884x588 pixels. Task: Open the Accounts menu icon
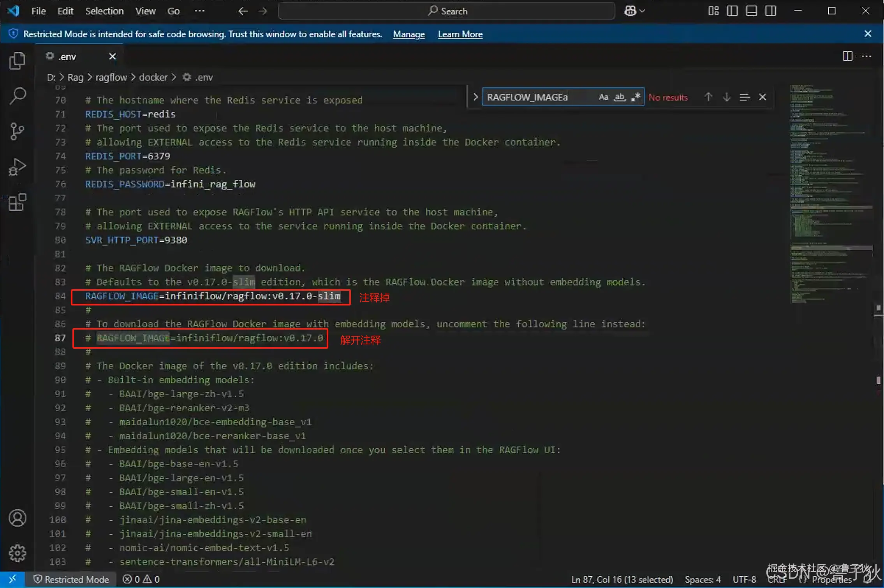click(17, 518)
